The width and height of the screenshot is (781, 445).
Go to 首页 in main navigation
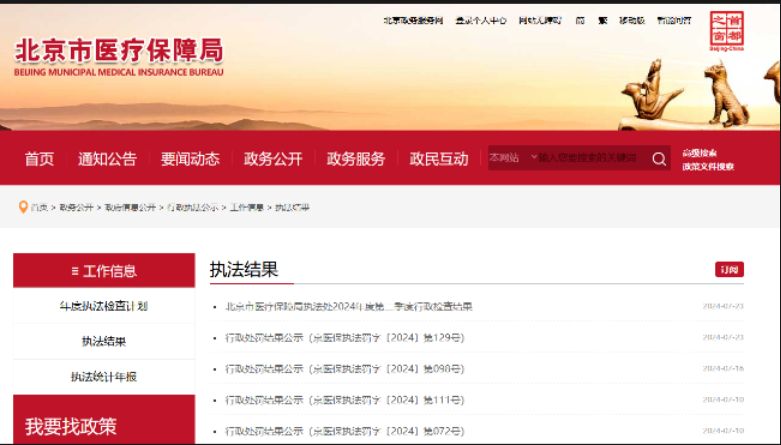(39, 159)
